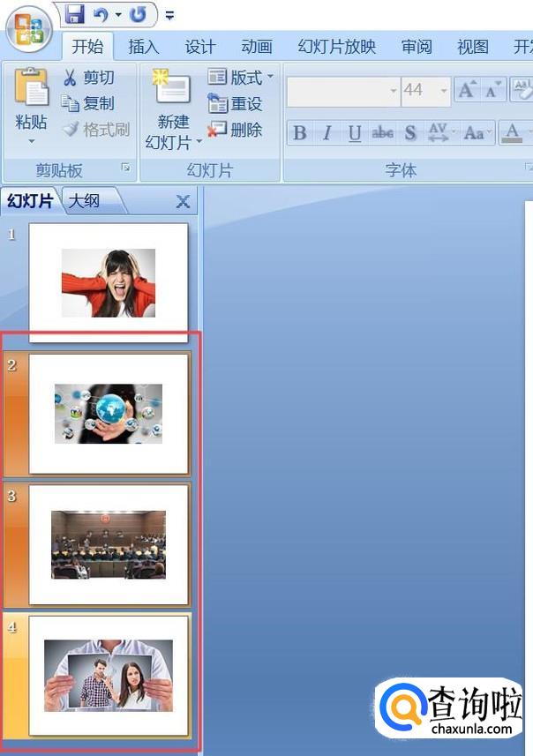Open the undo history dropdown arrow
Image resolution: width=533 pixels, height=756 pixels.
point(118,15)
